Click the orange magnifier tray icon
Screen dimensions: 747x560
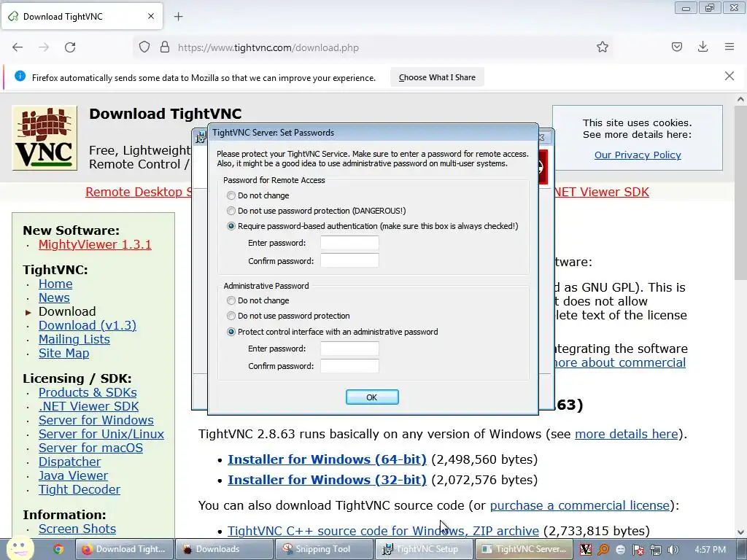pyautogui.click(x=603, y=550)
